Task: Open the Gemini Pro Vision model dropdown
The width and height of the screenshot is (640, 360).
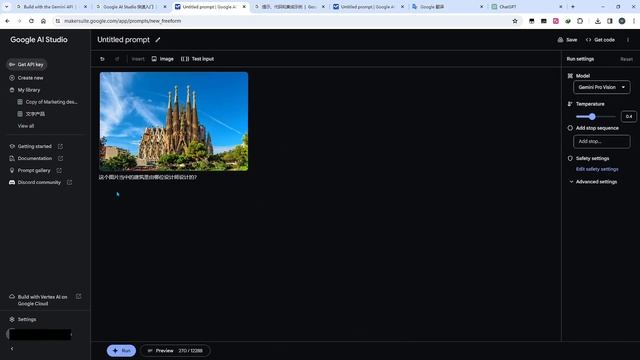Action: pyautogui.click(x=602, y=87)
